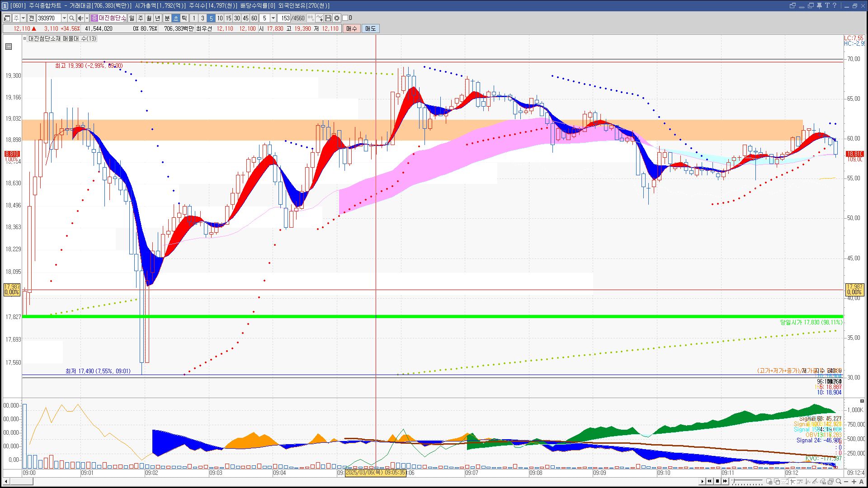Click the save chart floppy icon
The image size is (868, 488).
click(x=328, y=18)
